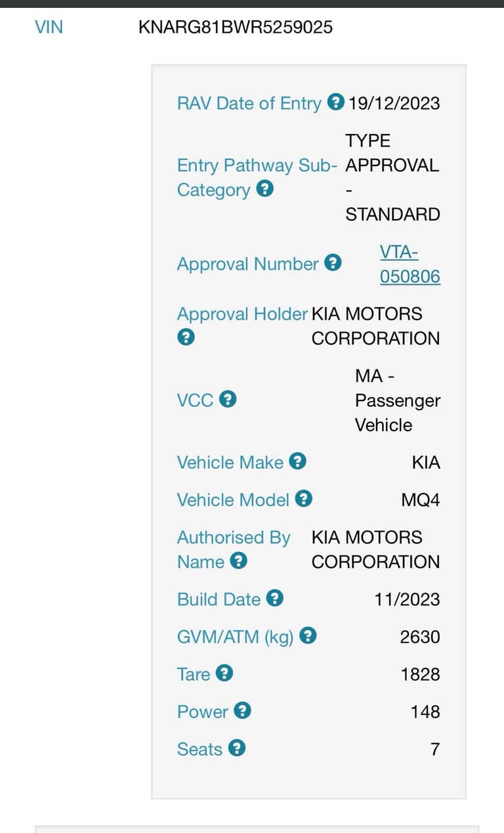The width and height of the screenshot is (504, 833).
Task: Open Build Date help icon
Action: pyautogui.click(x=276, y=599)
